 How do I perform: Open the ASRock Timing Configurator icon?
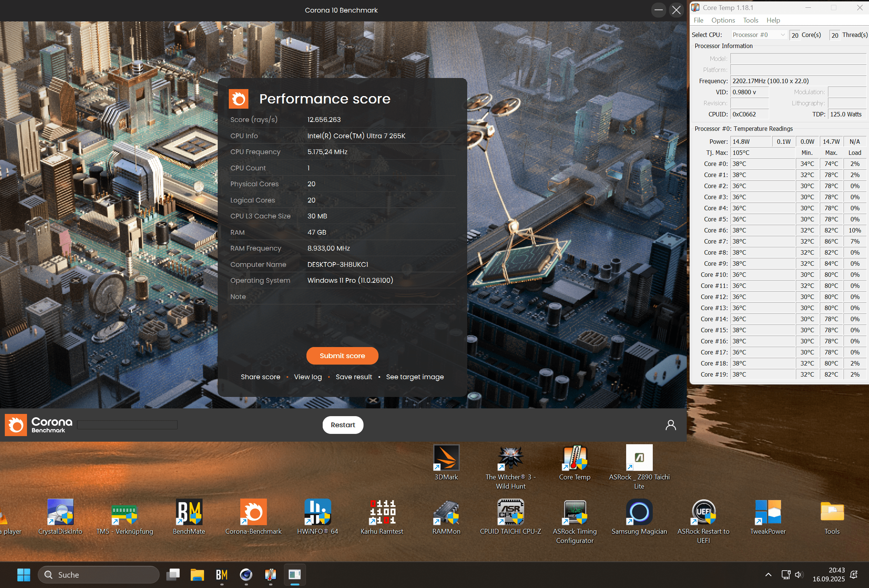click(x=575, y=512)
